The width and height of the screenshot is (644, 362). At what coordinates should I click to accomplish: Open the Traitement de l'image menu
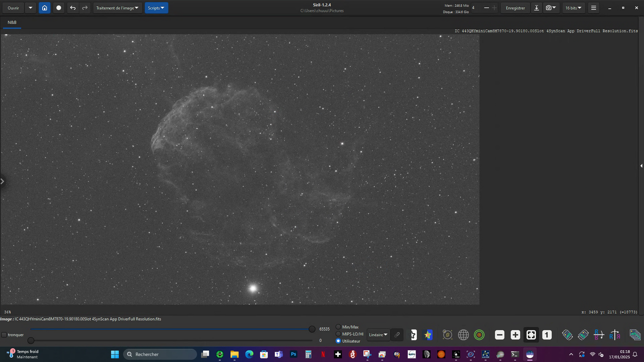pyautogui.click(x=117, y=8)
